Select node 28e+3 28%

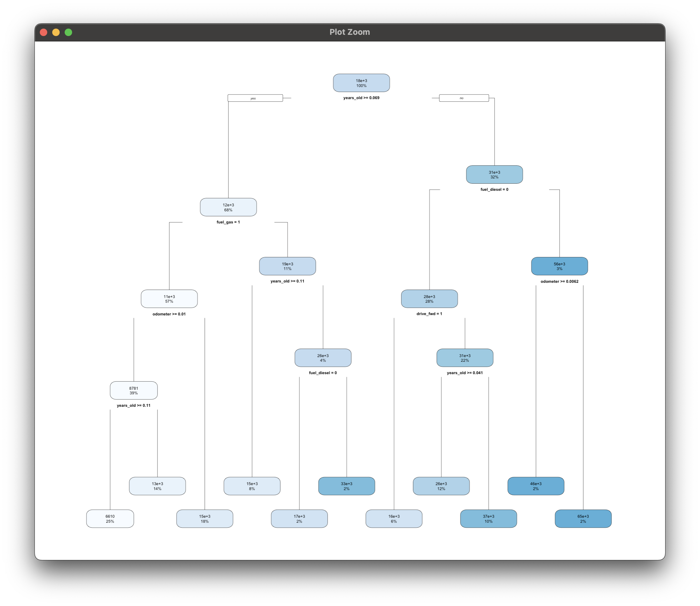430,299
